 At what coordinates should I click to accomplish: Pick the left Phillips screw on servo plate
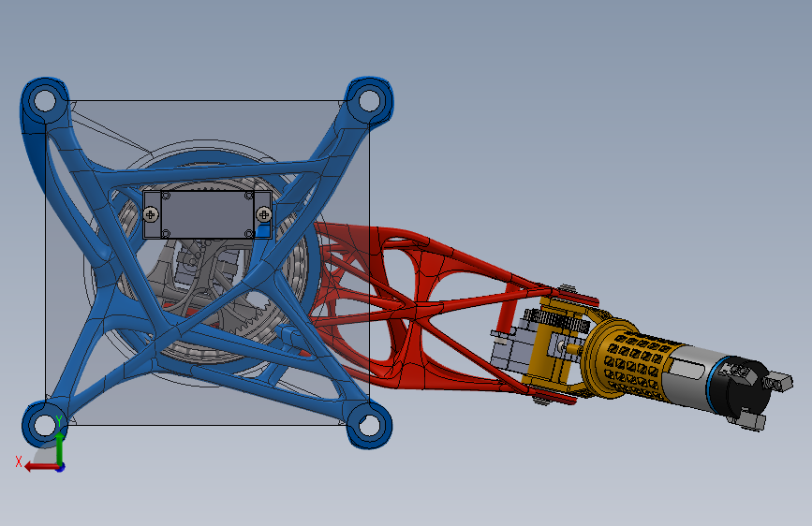[x=151, y=213]
